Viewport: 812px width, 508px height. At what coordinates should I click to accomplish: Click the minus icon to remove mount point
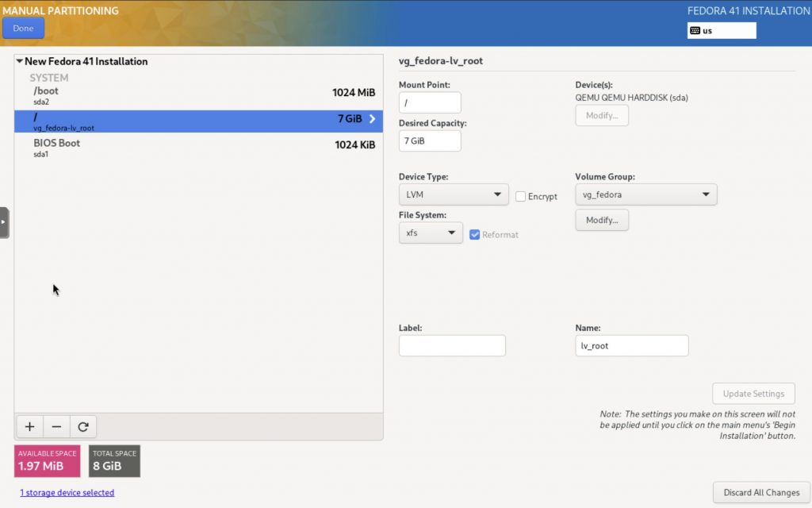click(56, 427)
